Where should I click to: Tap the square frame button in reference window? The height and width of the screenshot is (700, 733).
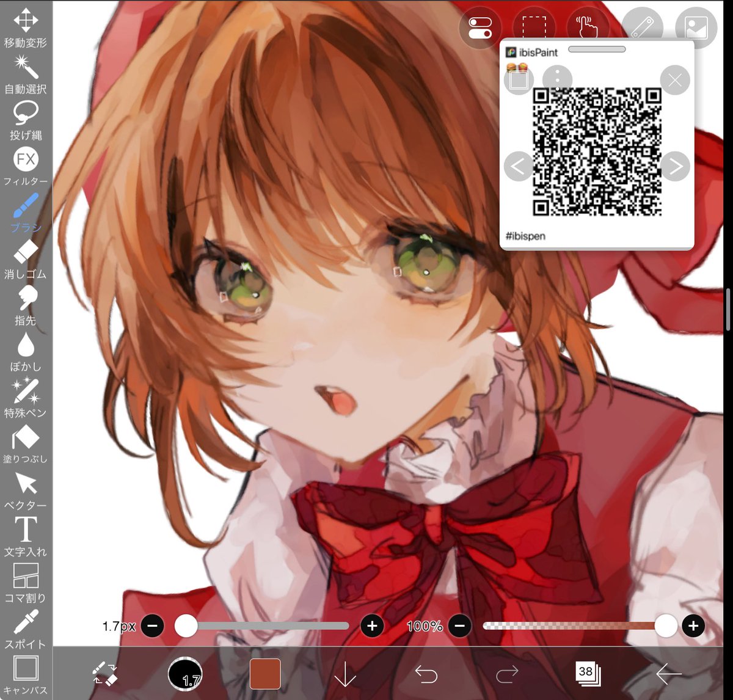click(x=519, y=80)
